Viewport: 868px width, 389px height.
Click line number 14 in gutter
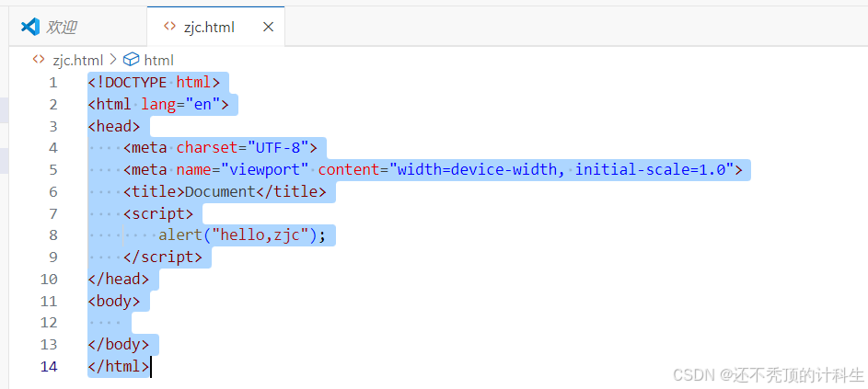49,367
